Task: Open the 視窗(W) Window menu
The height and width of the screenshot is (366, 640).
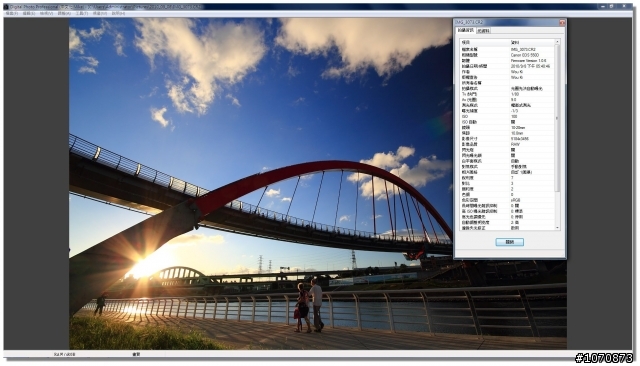Action: (100, 13)
